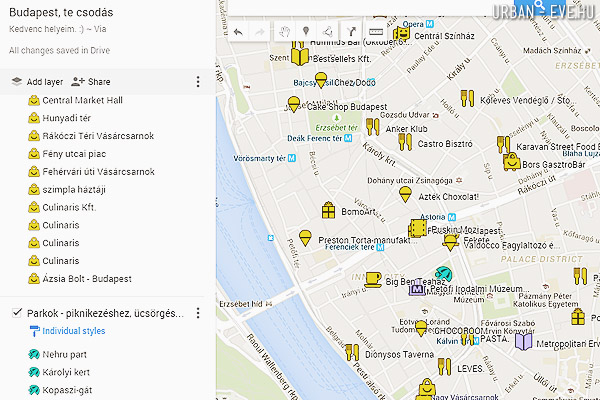Viewport: 600px width, 400px height.
Task: Edit map description Kedvenc helyeim
Action: (57, 29)
